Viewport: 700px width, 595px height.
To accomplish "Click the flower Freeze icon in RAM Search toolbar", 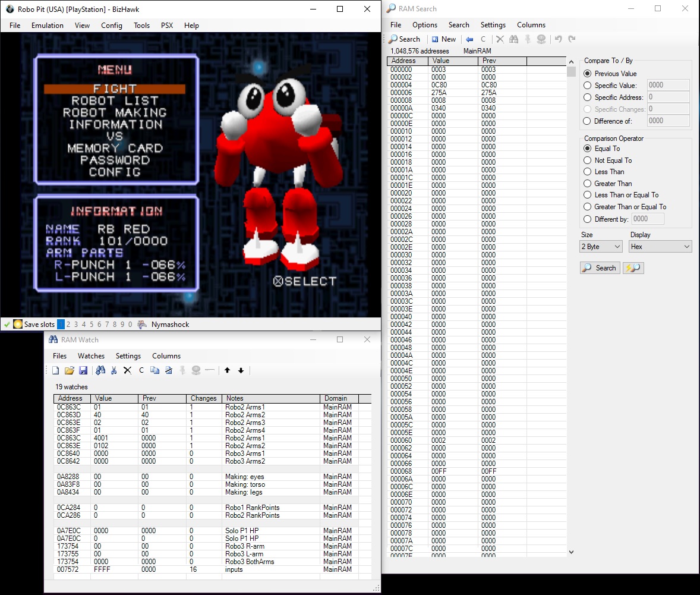I will point(541,39).
